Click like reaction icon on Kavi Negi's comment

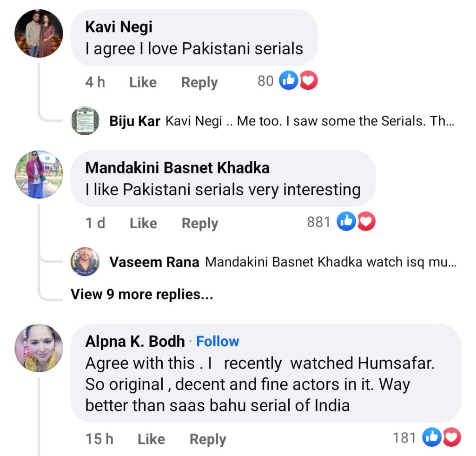pos(288,81)
